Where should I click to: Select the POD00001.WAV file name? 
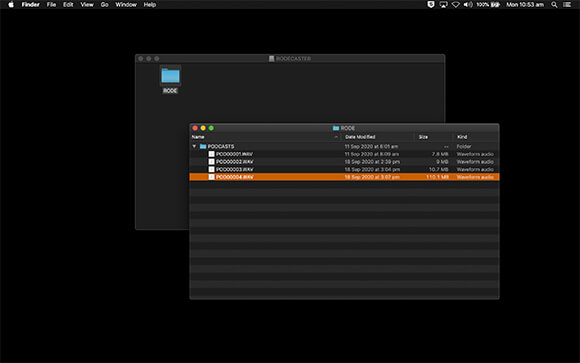(235, 154)
